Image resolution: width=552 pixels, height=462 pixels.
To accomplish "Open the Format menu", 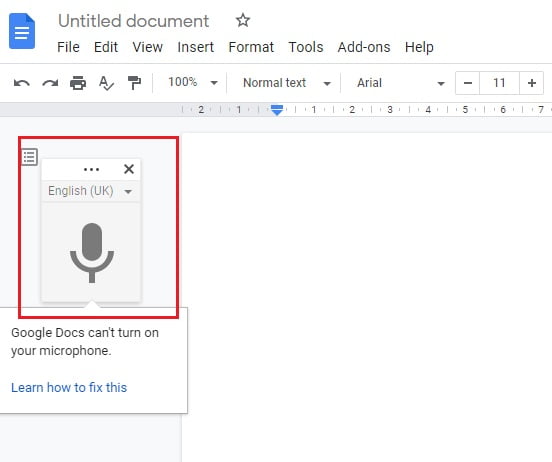I will [251, 47].
